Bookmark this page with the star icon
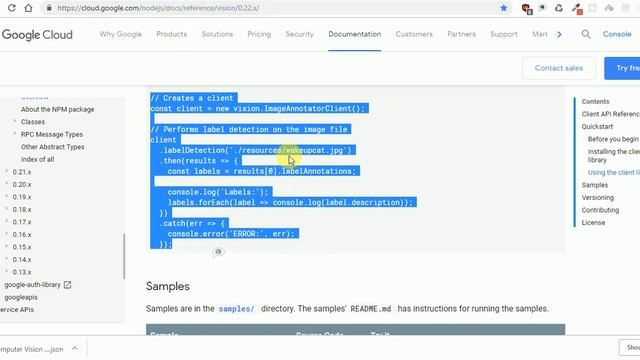 pos(504,8)
